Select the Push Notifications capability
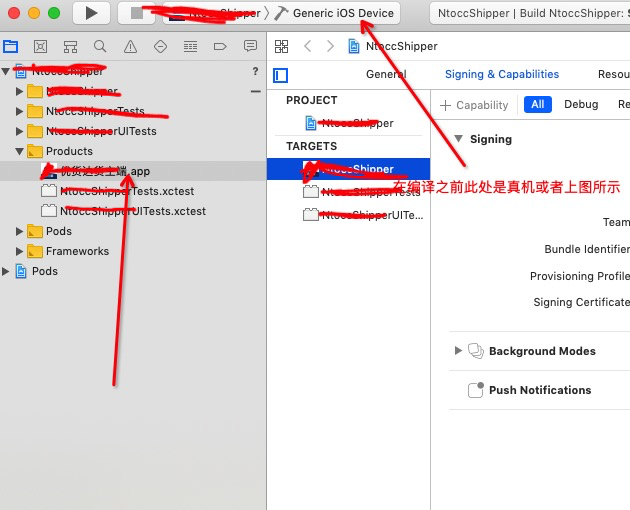 point(540,390)
